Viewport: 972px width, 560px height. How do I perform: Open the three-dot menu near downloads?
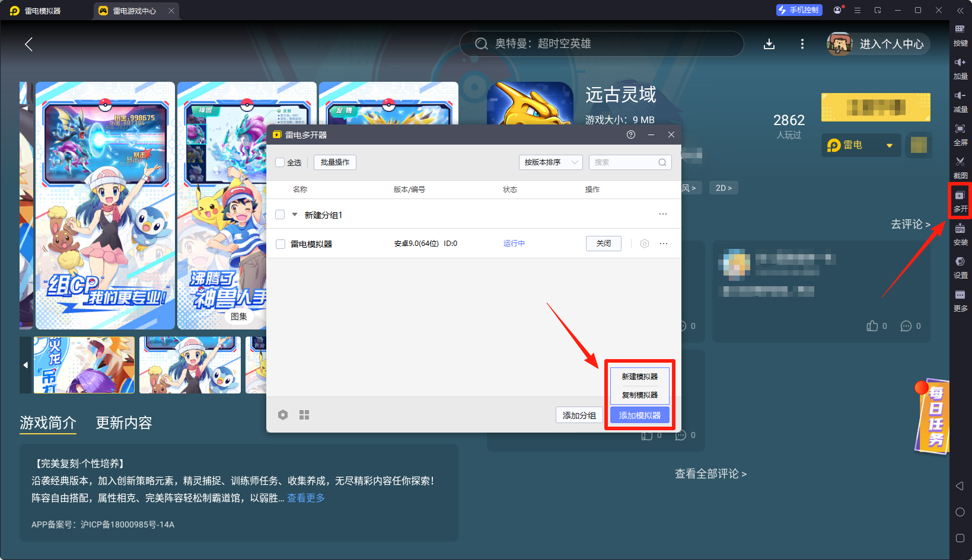tap(802, 44)
